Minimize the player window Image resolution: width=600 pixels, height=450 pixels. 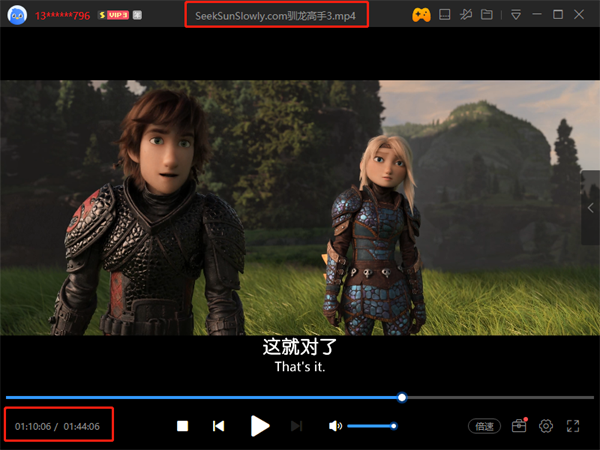(537, 14)
